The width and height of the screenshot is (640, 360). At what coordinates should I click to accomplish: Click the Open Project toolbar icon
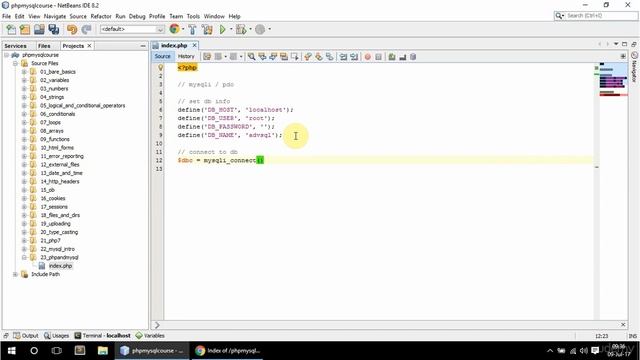39,29
